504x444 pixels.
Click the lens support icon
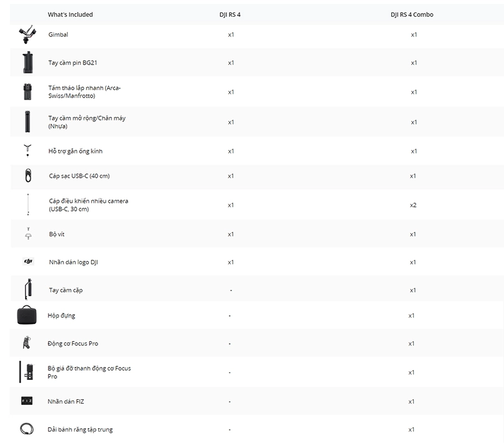[27, 150]
